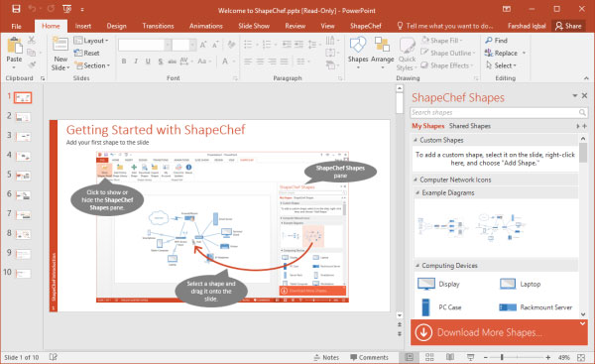Click the search magnifier in ShapeChef pane
The width and height of the screenshot is (595, 364).
(582, 113)
